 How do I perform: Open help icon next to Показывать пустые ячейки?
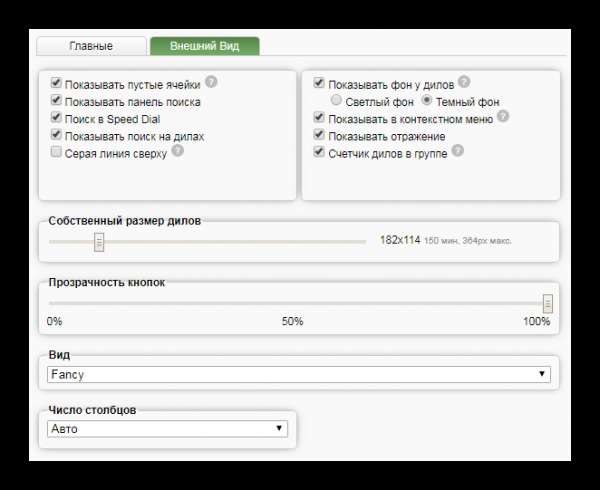[211, 82]
